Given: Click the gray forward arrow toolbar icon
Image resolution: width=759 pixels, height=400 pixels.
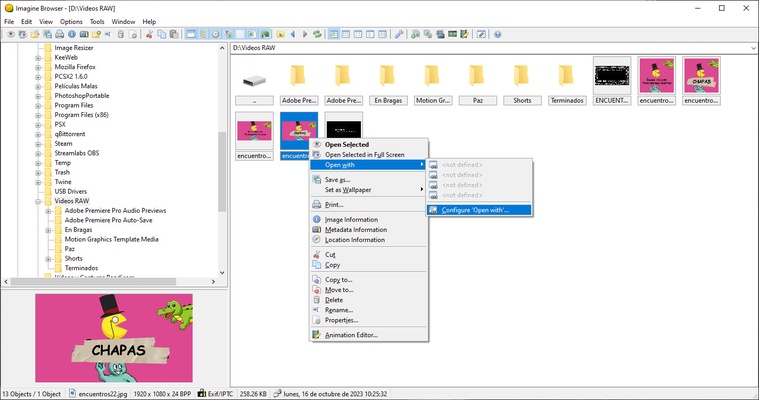Looking at the screenshot, I should (x=305, y=34).
